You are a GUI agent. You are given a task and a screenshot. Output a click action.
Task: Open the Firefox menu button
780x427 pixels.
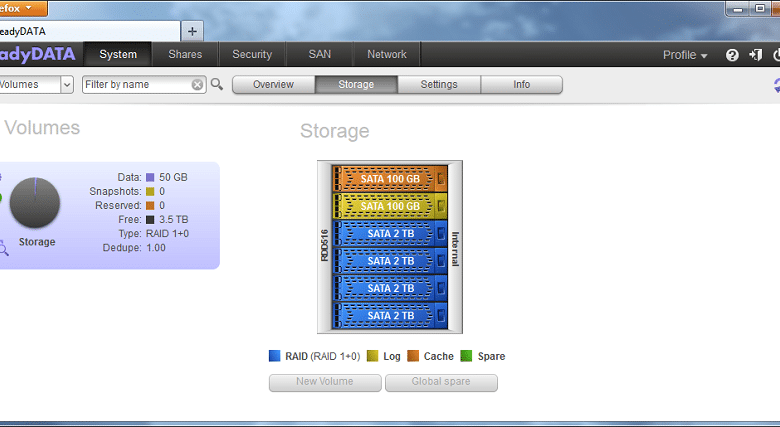(x=23, y=8)
